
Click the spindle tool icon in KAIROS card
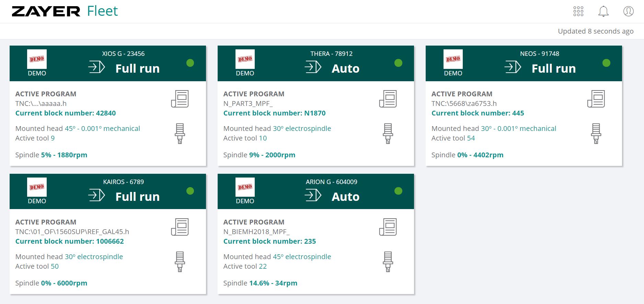[180, 262]
